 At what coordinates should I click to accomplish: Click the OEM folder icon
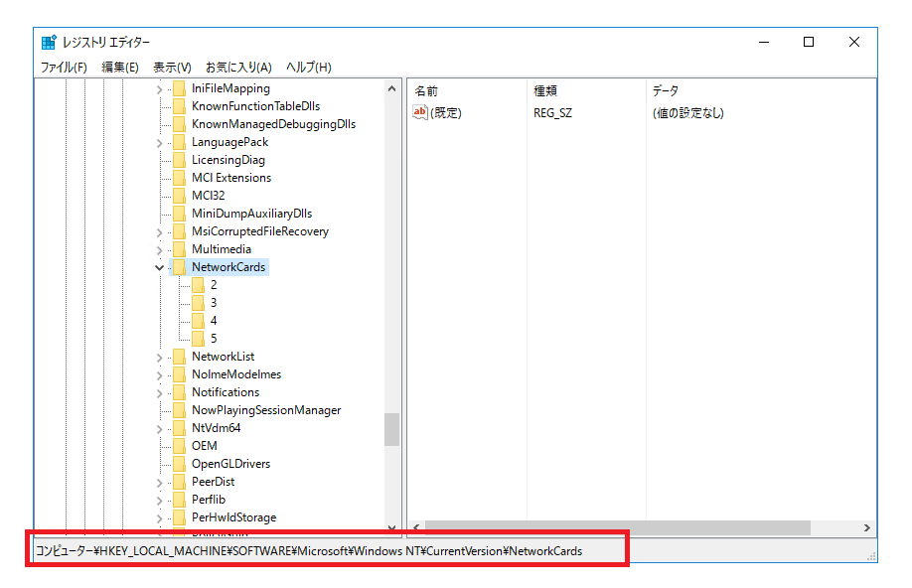(180, 446)
